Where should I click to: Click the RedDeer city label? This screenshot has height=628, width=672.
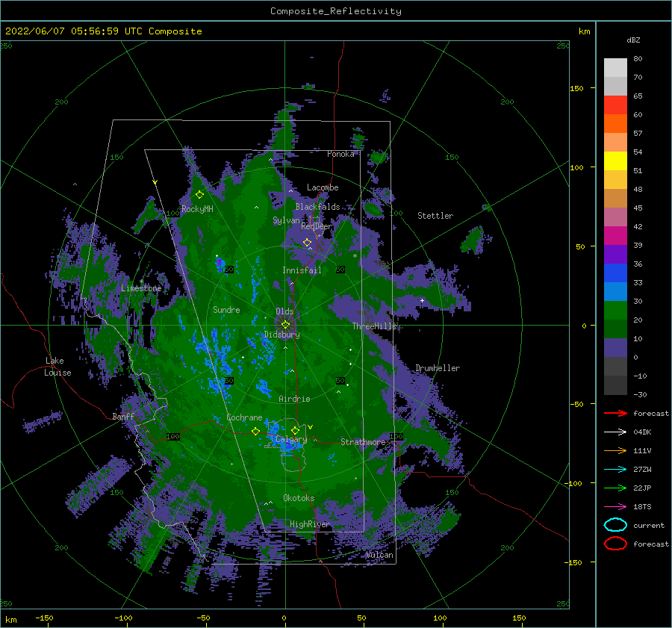pos(317,226)
